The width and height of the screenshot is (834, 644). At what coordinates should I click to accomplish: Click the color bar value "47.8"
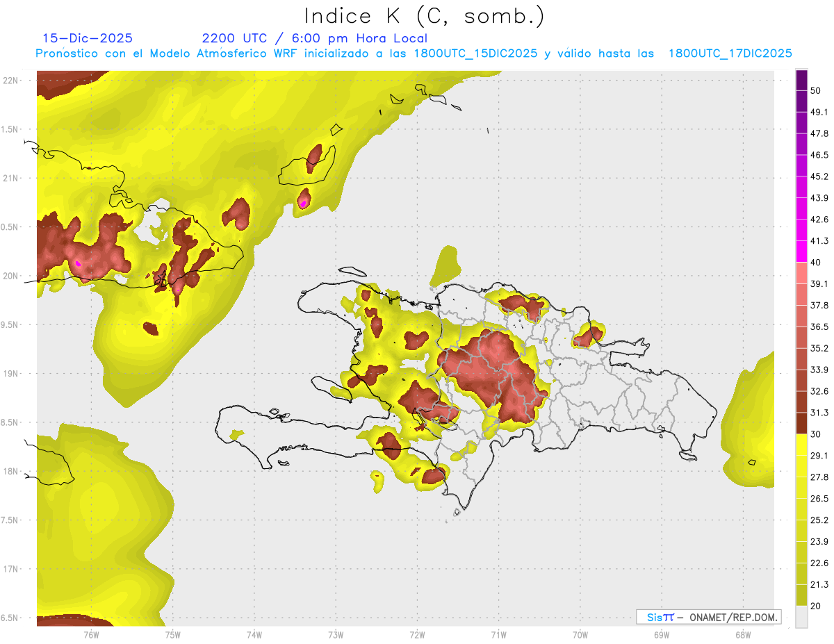tap(819, 133)
